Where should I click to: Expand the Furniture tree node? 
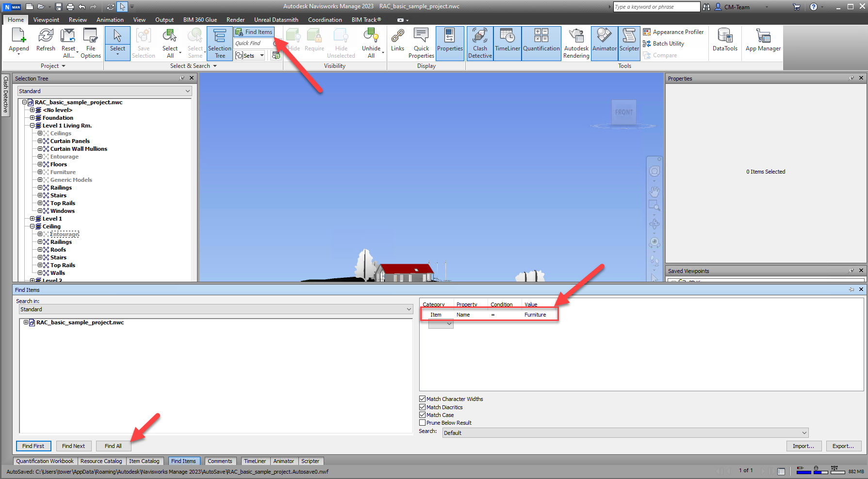pyautogui.click(x=40, y=172)
